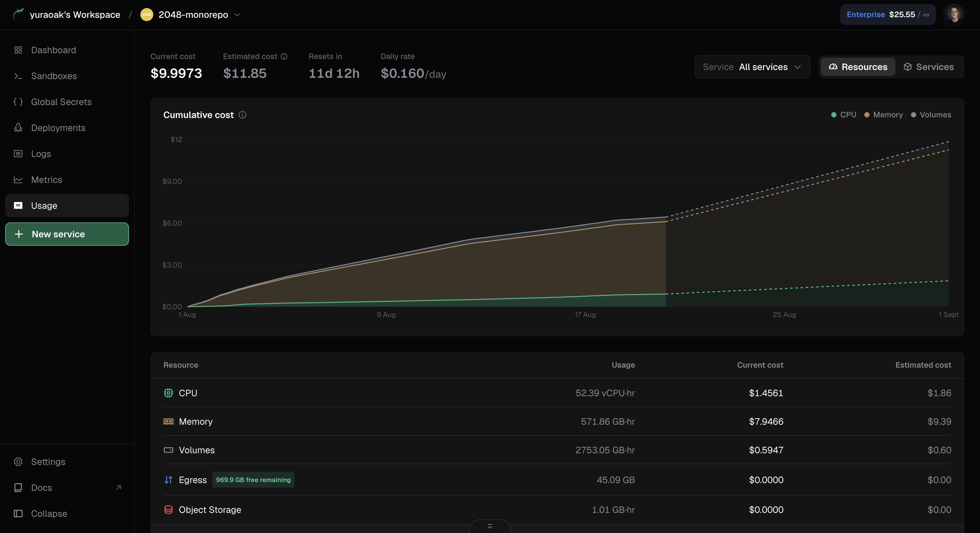Image resolution: width=980 pixels, height=533 pixels.
Task: Click the Resource column header
Action: (x=181, y=365)
